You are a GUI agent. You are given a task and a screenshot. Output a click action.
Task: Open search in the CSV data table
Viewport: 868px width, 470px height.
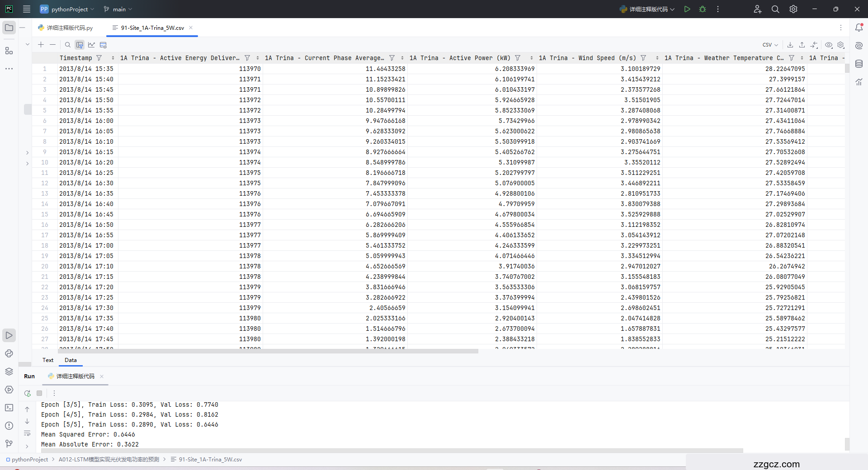point(67,45)
